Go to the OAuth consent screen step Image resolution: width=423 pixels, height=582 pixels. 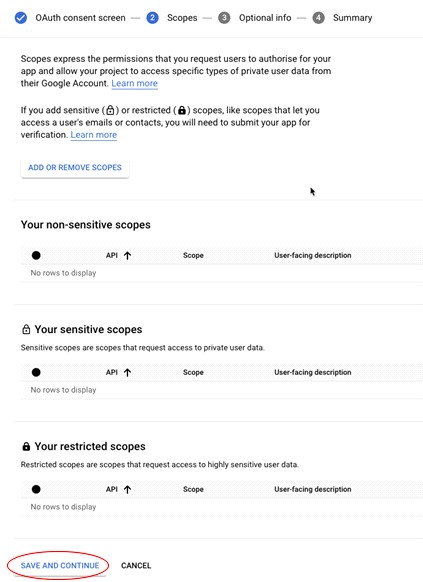coord(80,18)
